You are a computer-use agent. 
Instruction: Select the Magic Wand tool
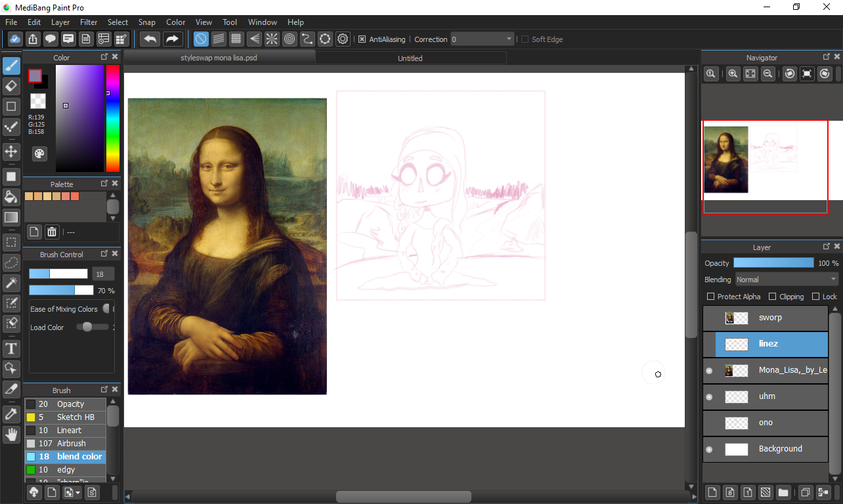point(11,283)
